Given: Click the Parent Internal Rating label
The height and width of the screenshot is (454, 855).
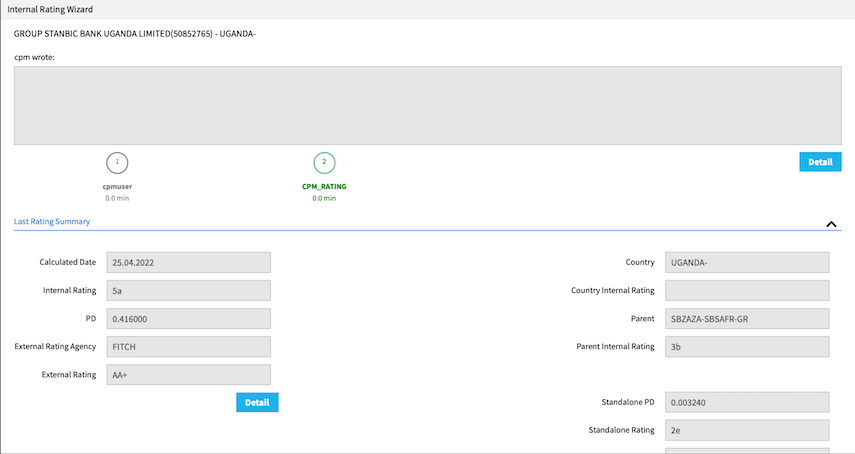Looking at the screenshot, I should 615,347.
